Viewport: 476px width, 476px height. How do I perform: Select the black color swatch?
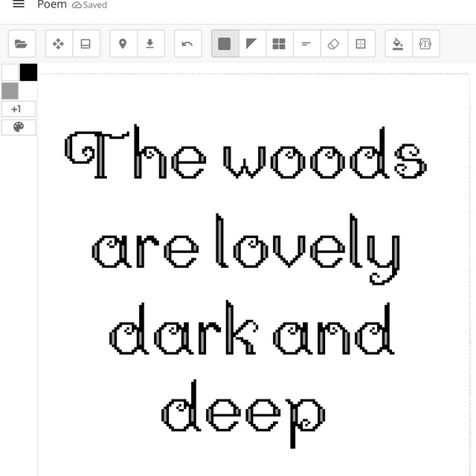point(28,72)
